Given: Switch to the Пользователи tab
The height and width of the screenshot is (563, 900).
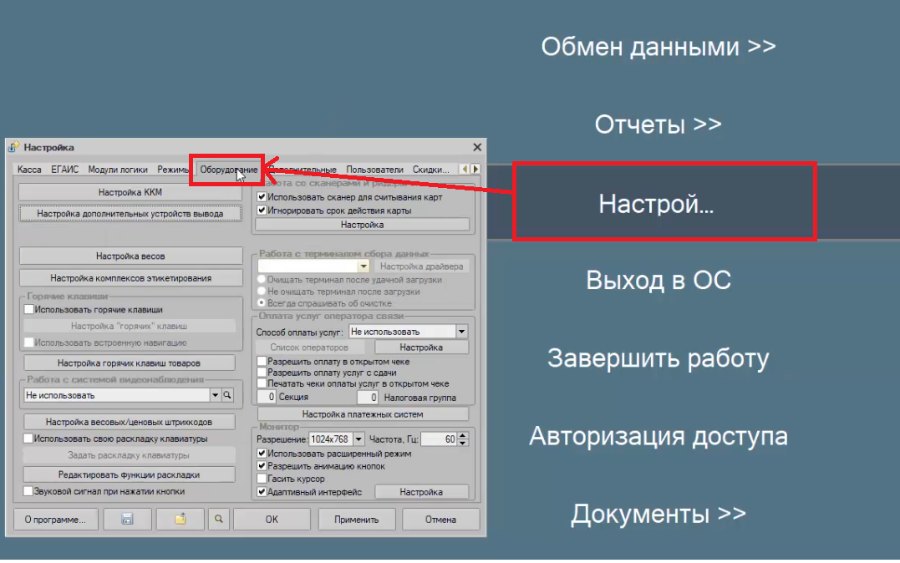Looking at the screenshot, I should [x=375, y=170].
